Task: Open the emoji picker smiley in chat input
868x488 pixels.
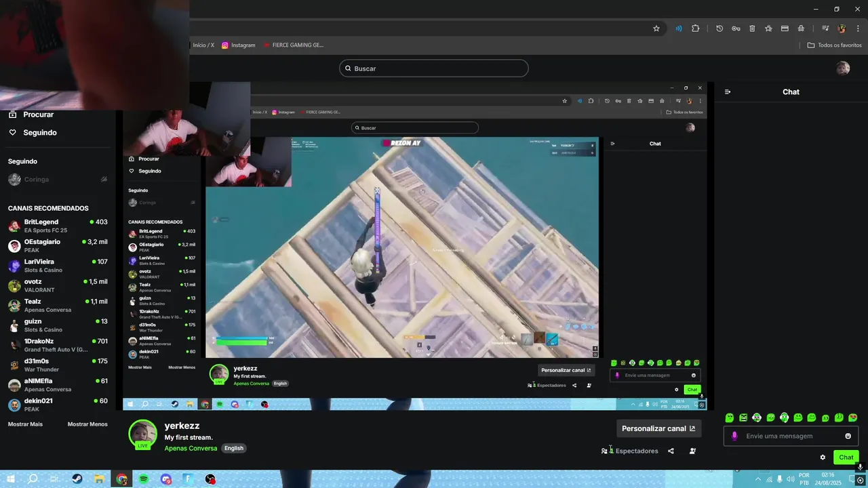Action: (x=848, y=436)
